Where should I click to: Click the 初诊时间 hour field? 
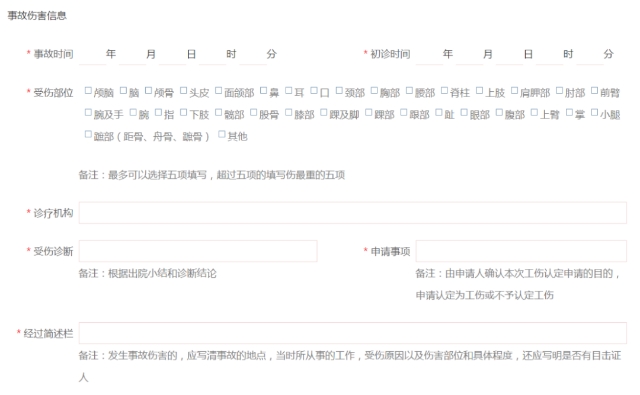click(x=549, y=55)
